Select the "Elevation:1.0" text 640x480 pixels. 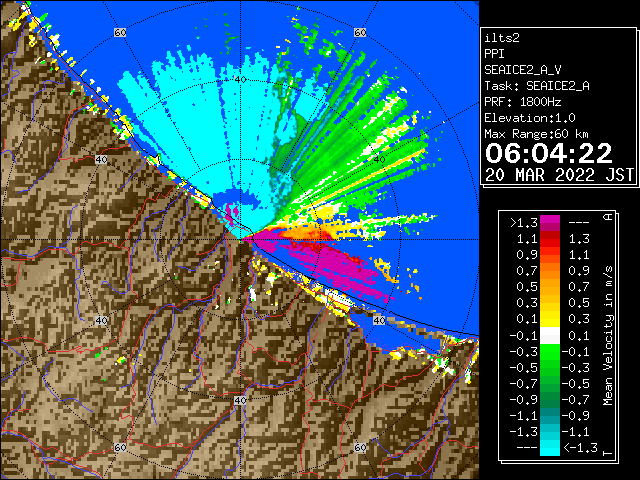(x=530, y=118)
